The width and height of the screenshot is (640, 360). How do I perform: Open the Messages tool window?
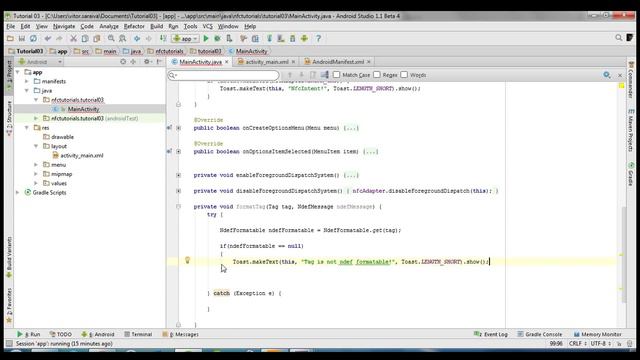coord(180,334)
